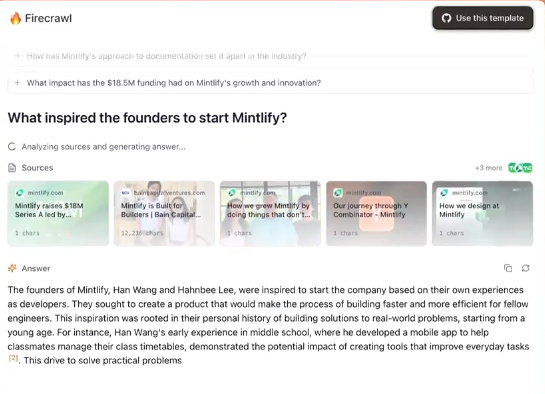This screenshot has width=545, height=394.
Task: Open citation [2] in the answer
Action: pos(13,358)
